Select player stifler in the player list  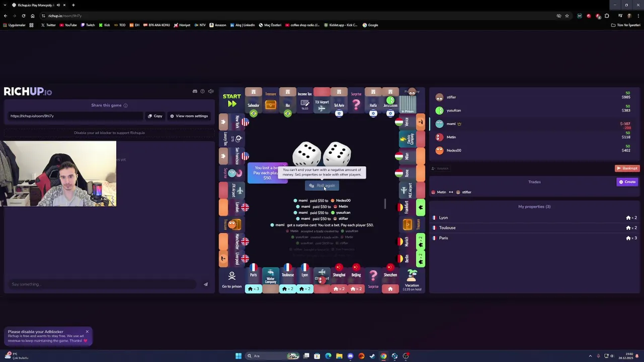click(534, 97)
